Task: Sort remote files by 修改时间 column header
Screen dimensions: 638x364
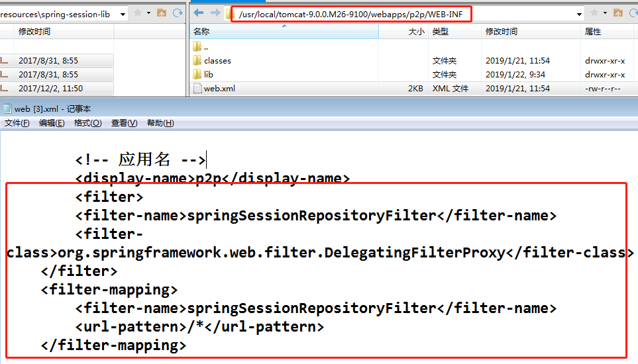Action: pyautogui.click(x=502, y=32)
